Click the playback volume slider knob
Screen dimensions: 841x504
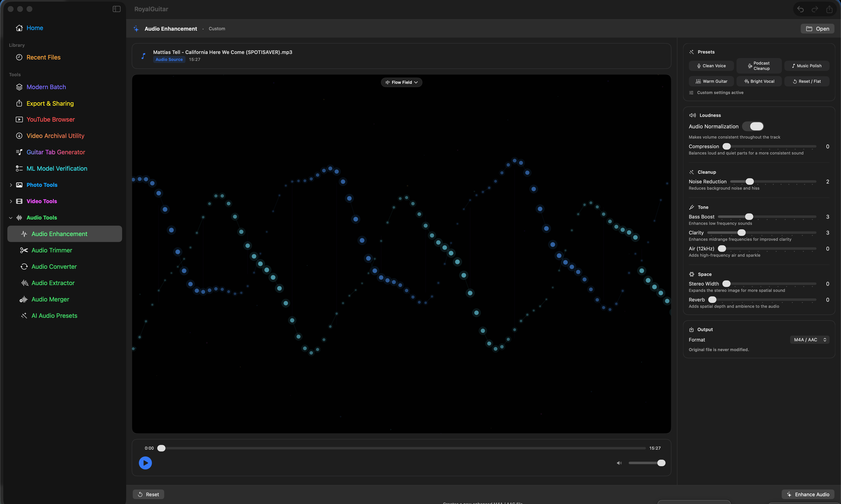(661, 463)
